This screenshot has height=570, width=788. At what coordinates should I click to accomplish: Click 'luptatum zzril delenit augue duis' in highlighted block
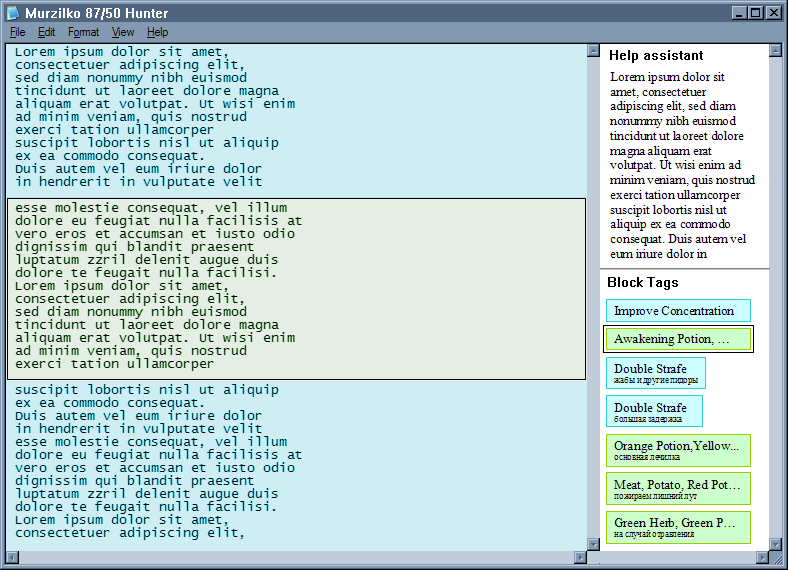[x=146, y=260]
